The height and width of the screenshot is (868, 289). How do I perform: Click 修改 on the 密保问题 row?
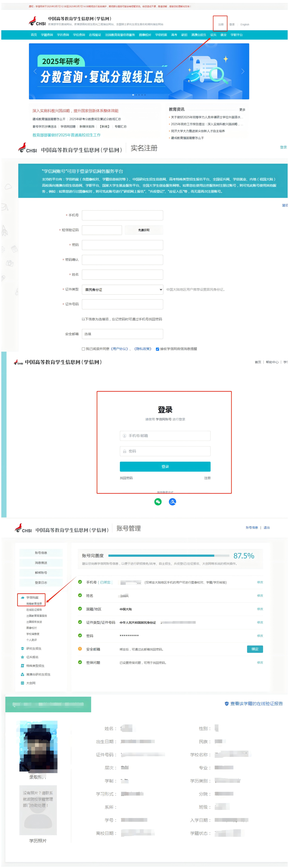pyautogui.click(x=260, y=662)
